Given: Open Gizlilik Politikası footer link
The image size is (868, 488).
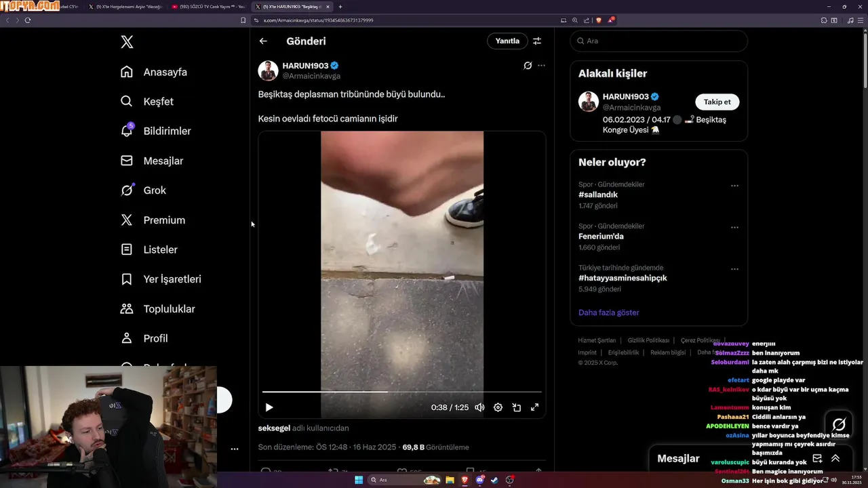Looking at the screenshot, I should click(x=648, y=340).
